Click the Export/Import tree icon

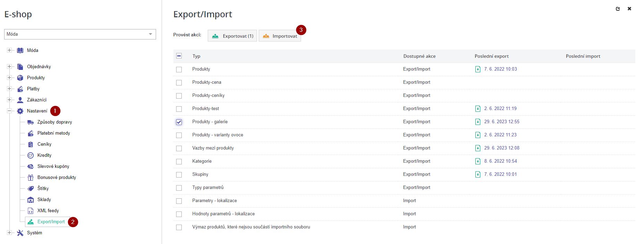(31, 222)
